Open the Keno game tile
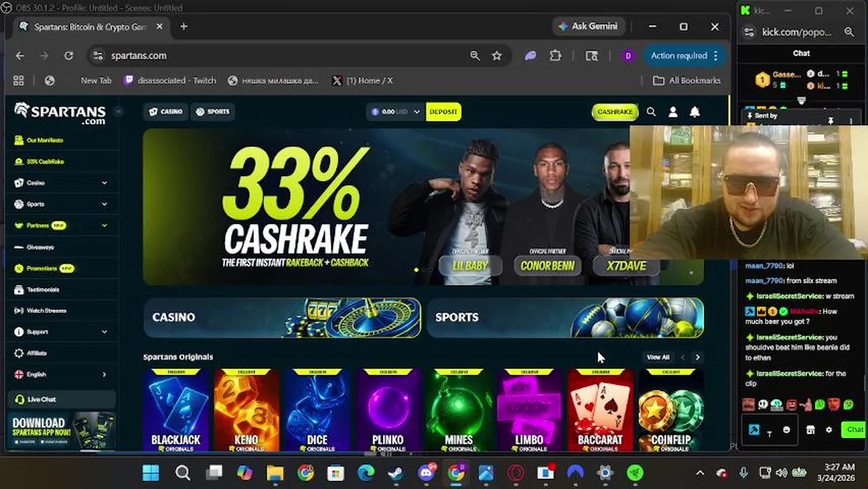The image size is (868, 489). (x=247, y=410)
